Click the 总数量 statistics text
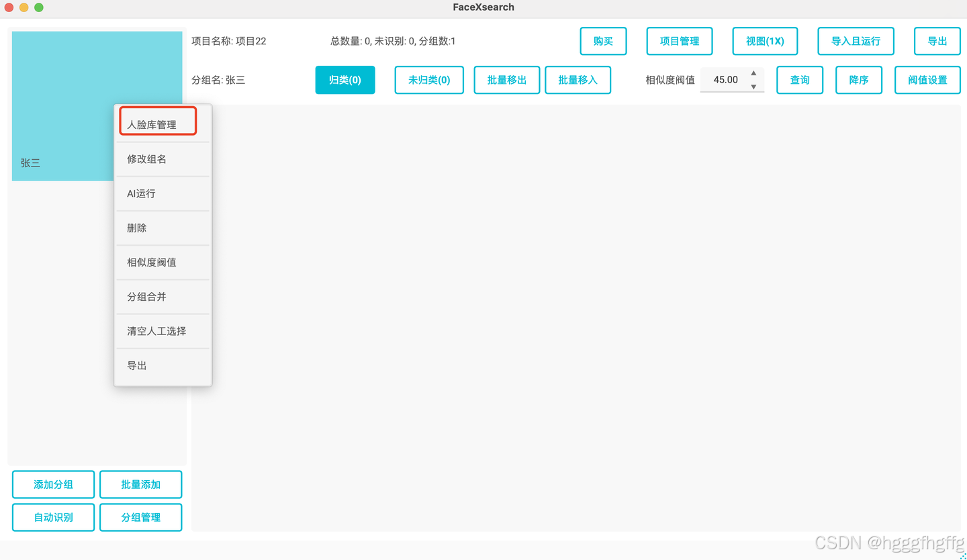This screenshot has height=560, width=967. click(393, 41)
